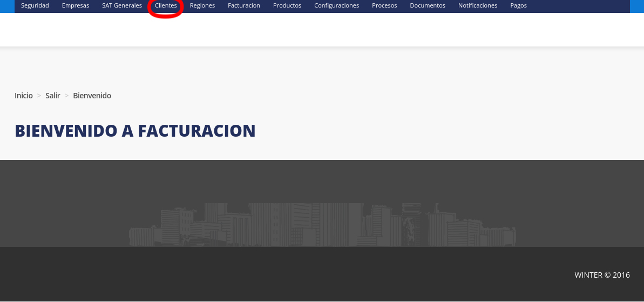The height and width of the screenshot is (302, 644).
Task: Select the Bienvenido breadcrumb item
Action: point(92,96)
